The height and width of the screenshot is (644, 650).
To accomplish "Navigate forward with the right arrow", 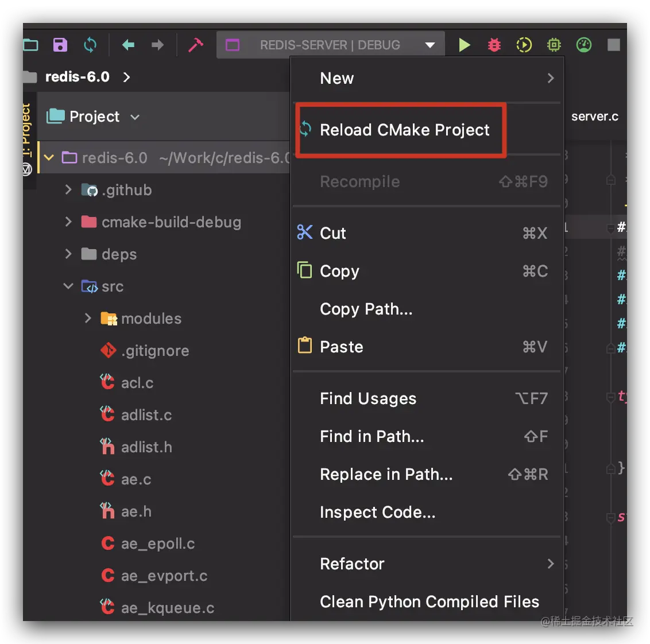I will pos(157,45).
